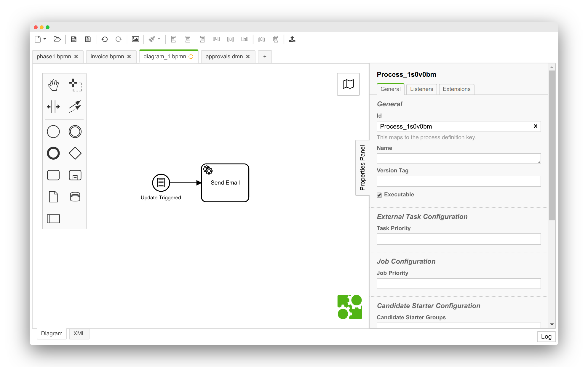Clear the process Id field
The width and height of the screenshot is (588, 367).
click(x=535, y=126)
